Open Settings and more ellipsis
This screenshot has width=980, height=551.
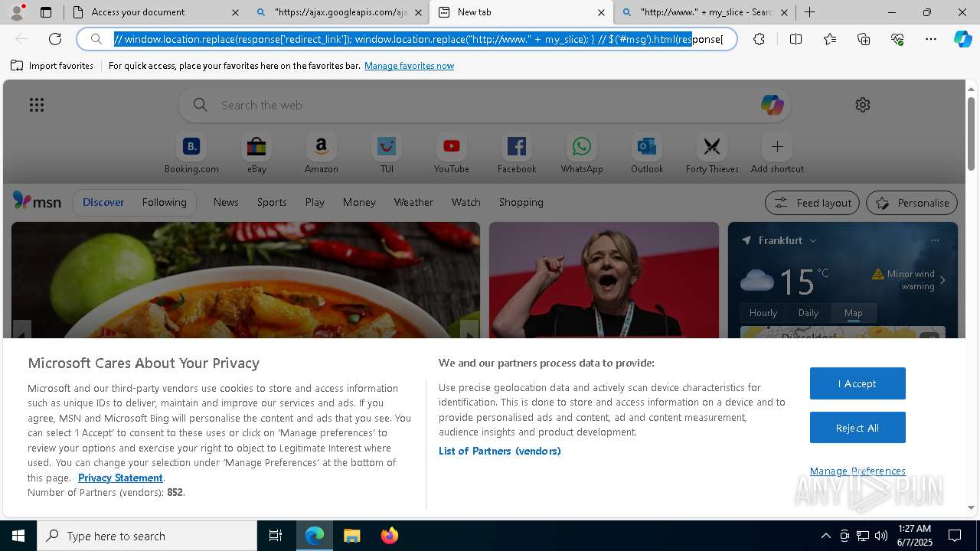931,39
